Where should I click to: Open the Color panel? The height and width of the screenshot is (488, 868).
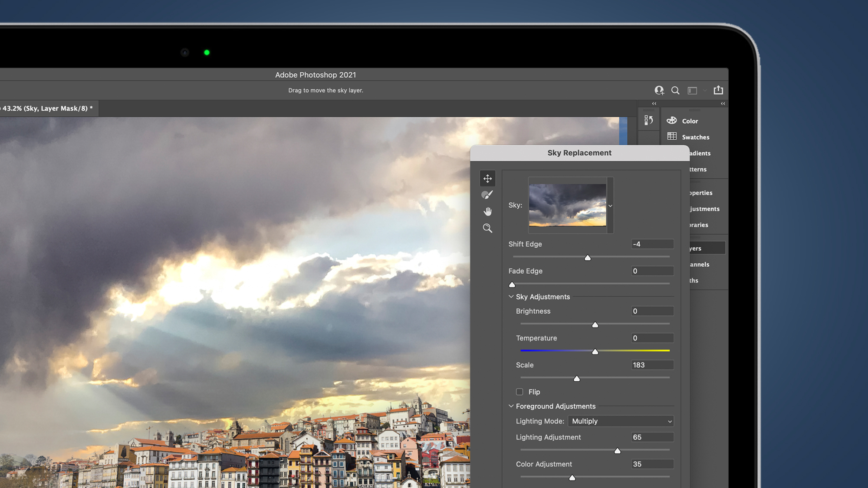click(690, 120)
